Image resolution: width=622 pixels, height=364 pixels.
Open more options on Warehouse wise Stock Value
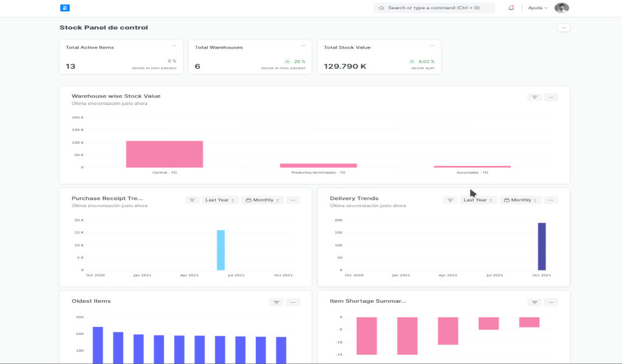[551, 97]
